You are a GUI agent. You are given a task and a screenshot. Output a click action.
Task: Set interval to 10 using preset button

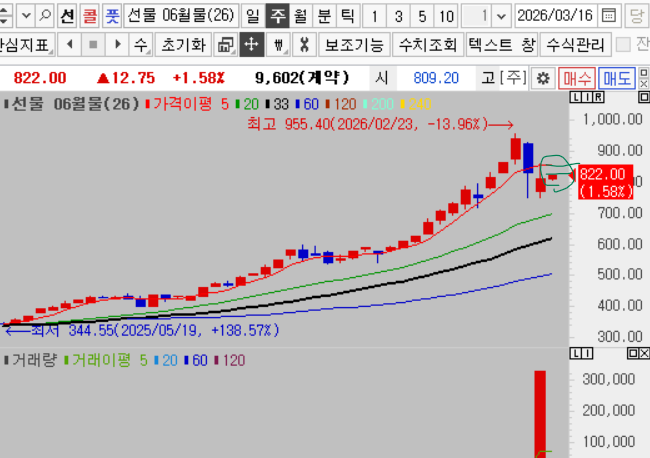coord(446,16)
